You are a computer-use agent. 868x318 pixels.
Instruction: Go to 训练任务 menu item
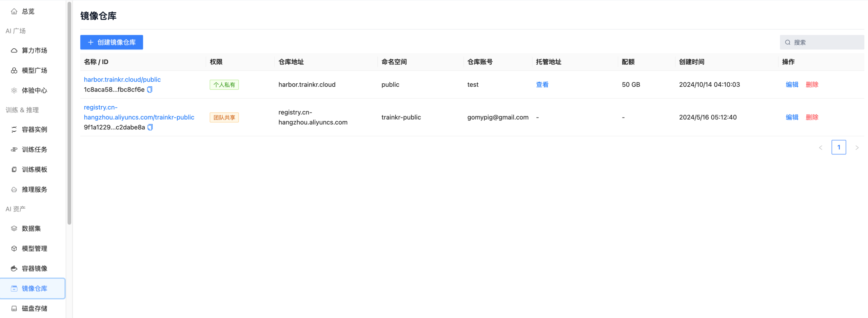[34, 149]
